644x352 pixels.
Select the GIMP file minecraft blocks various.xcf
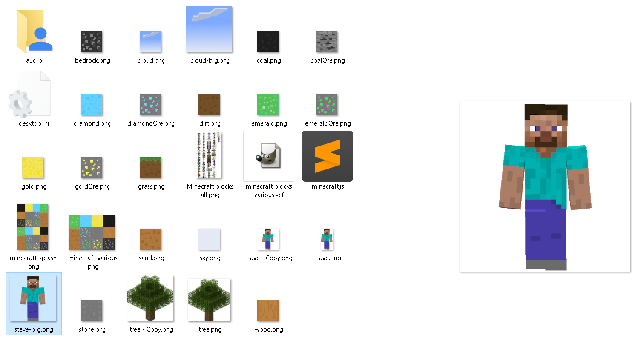coord(269,156)
